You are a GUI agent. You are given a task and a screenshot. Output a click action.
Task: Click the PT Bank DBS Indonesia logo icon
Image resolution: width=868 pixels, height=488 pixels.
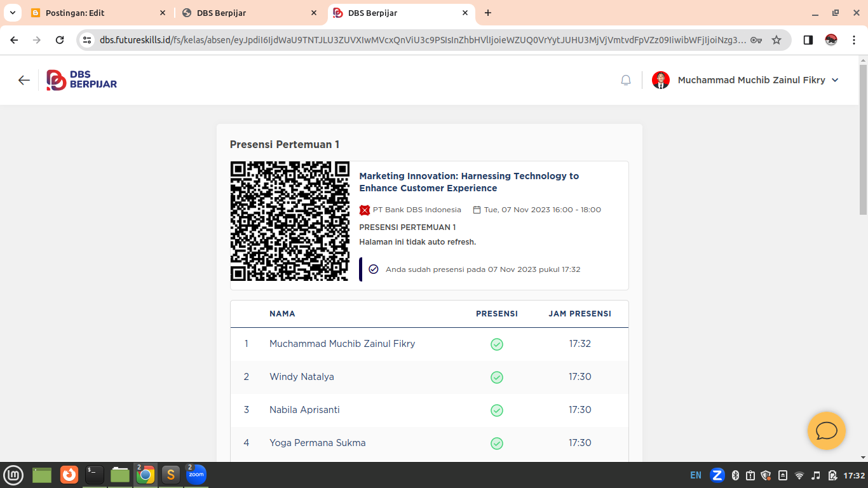[365, 210]
